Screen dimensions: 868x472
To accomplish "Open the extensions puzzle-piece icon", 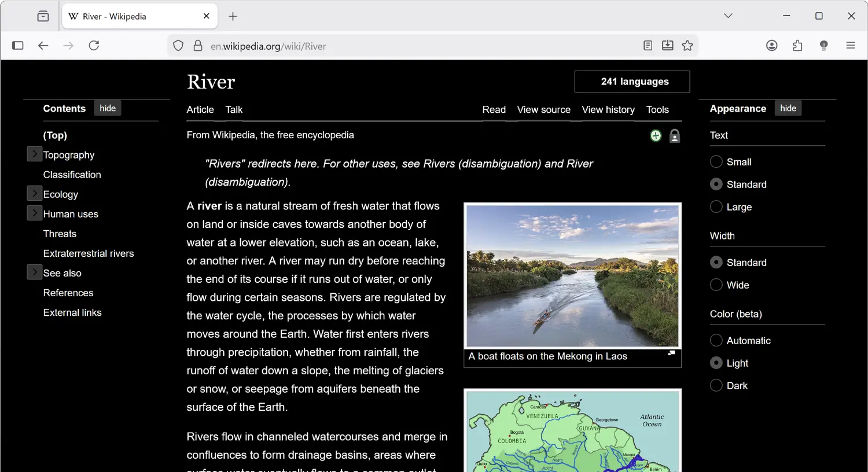I will [797, 45].
